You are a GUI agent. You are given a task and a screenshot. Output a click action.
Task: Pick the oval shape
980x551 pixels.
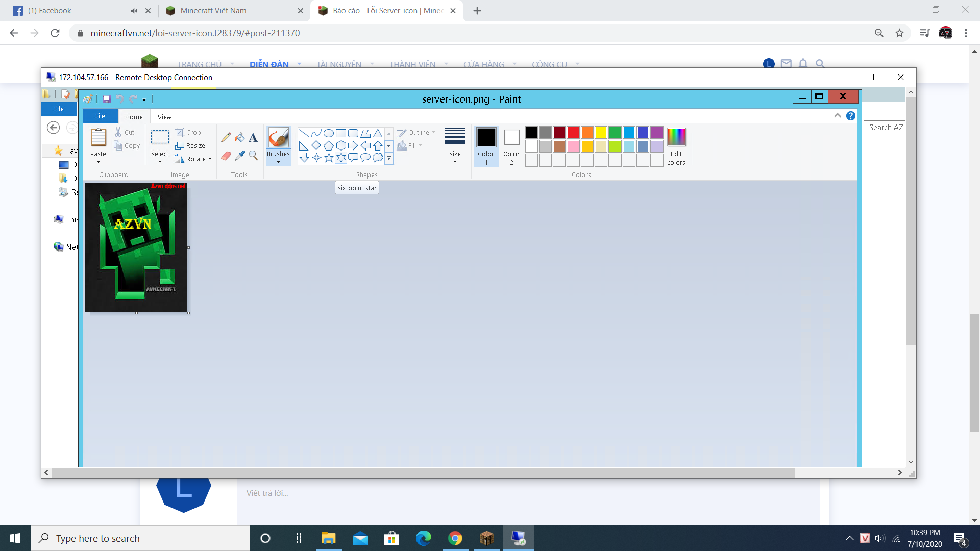[329, 133]
